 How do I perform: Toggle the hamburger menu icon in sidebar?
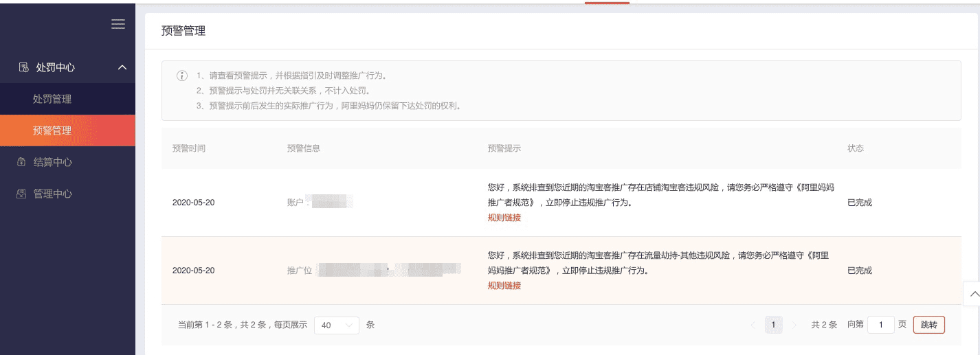tap(118, 24)
